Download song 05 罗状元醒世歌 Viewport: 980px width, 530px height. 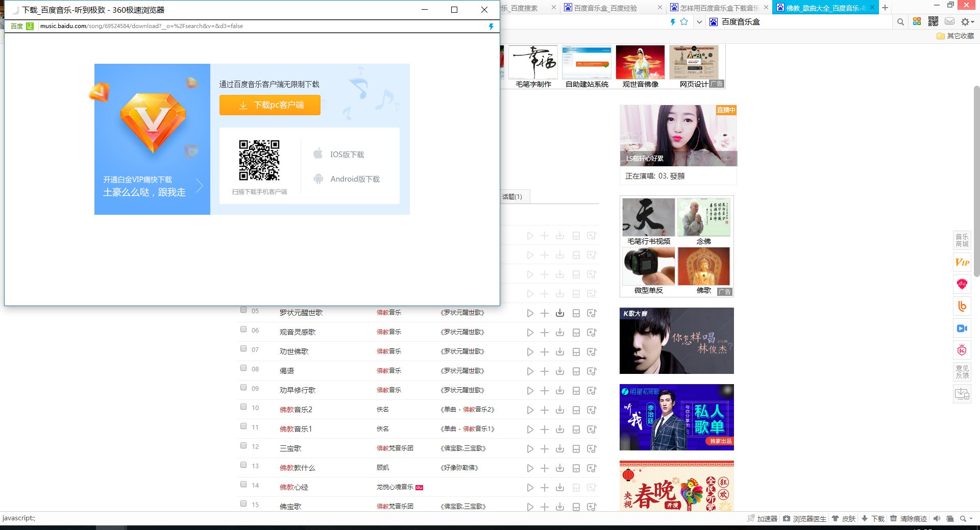pyautogui.click(x=560, y=313)
